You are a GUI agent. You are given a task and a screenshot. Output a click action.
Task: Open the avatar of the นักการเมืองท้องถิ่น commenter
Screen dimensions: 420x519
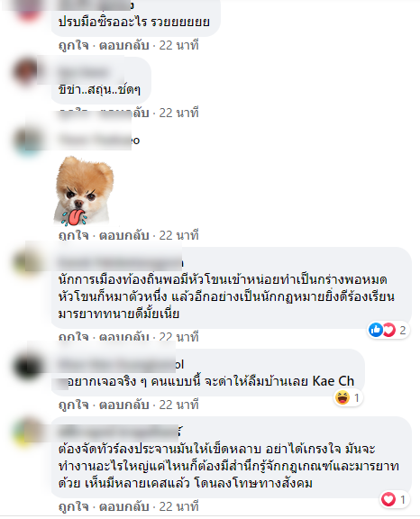pos(29,262)
